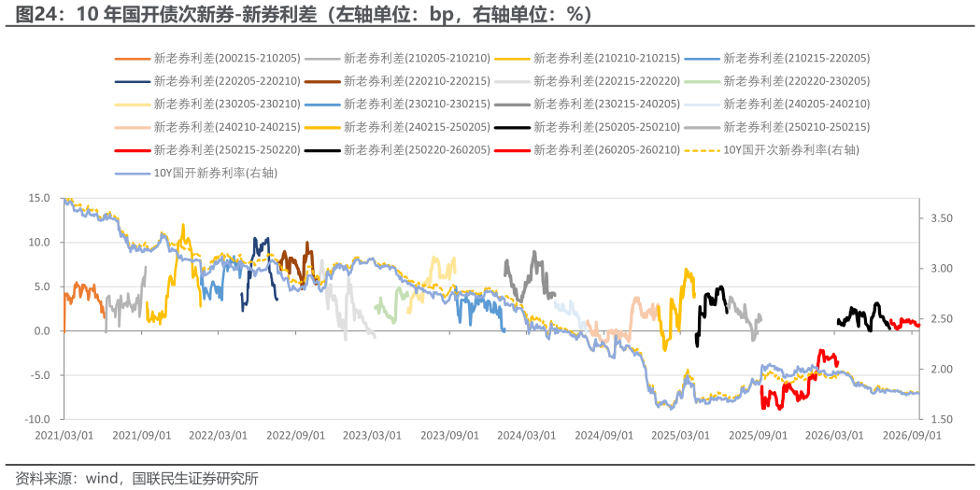Image resolution: width=980 pixels, height=490 pixels.
Task: Click the chart title "图24：10 年国开债次新券-新券利差"
Action: pyautogui.click(x=166, y=13)
